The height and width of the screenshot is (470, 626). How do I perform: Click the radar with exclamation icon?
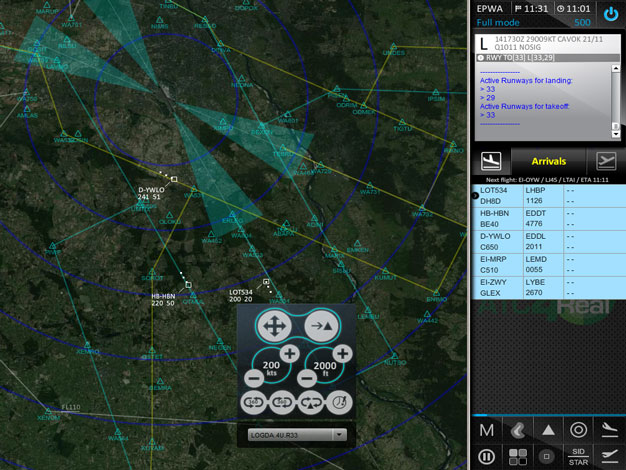pyautogui.click(x=340, y=403)
